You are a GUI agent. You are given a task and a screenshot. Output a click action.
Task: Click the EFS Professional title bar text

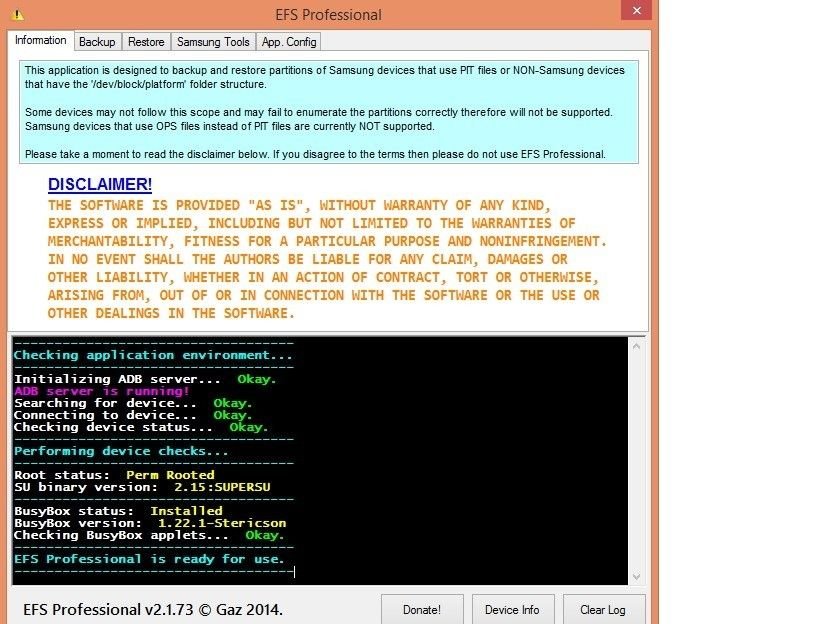329,15
